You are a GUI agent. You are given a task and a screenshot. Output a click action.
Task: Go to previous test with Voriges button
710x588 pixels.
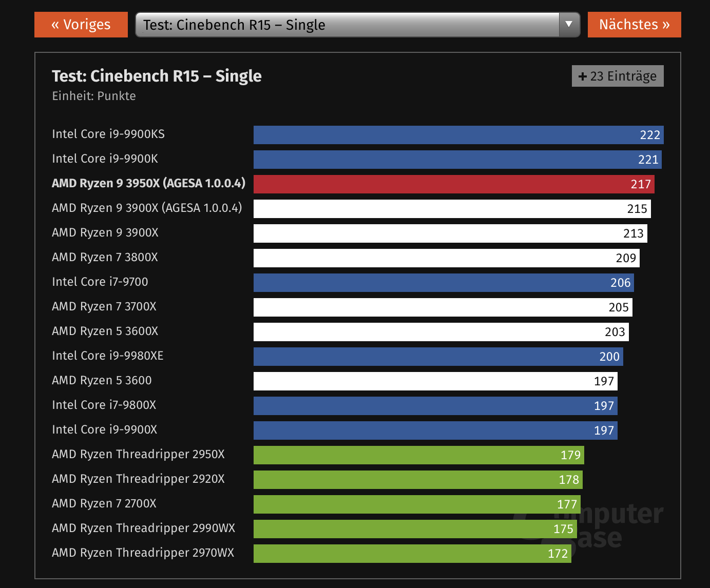pos(81,25)
